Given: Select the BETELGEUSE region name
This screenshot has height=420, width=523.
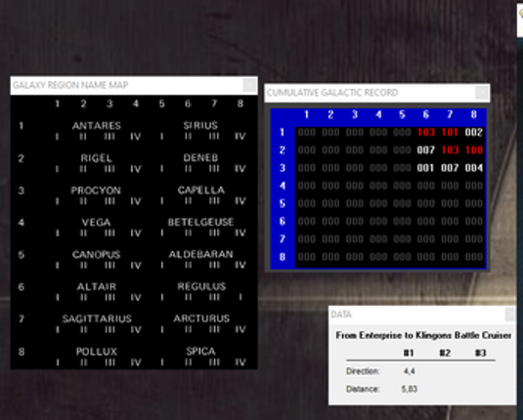Looking at the screenshot, I should coord(200,222).
